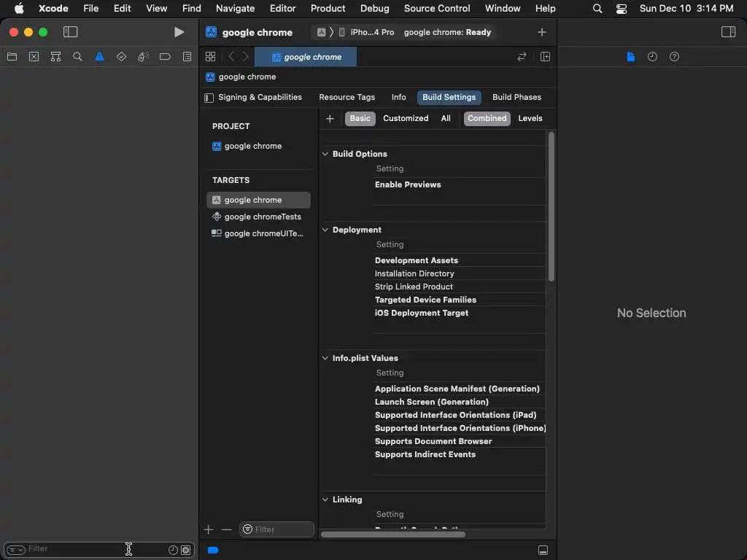The image size is (747, 560).
Task: Hide the project and targets list
Action: point(209,98)
